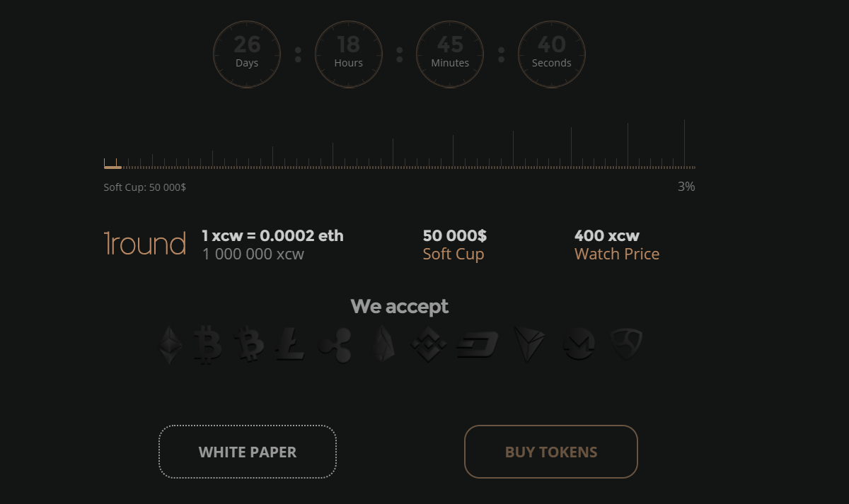
Task: Click the Seconds countdown circle
Action: click(552, 54)
